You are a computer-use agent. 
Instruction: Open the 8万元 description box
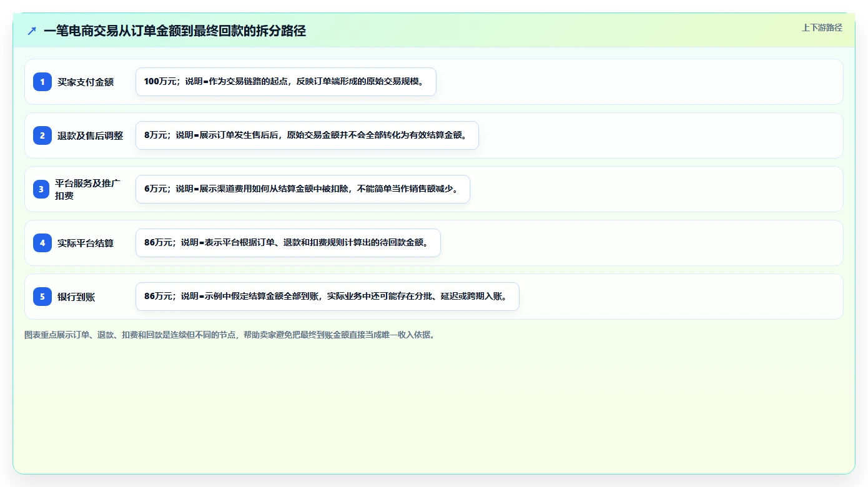pyautogui.click(x=307, y=135)
